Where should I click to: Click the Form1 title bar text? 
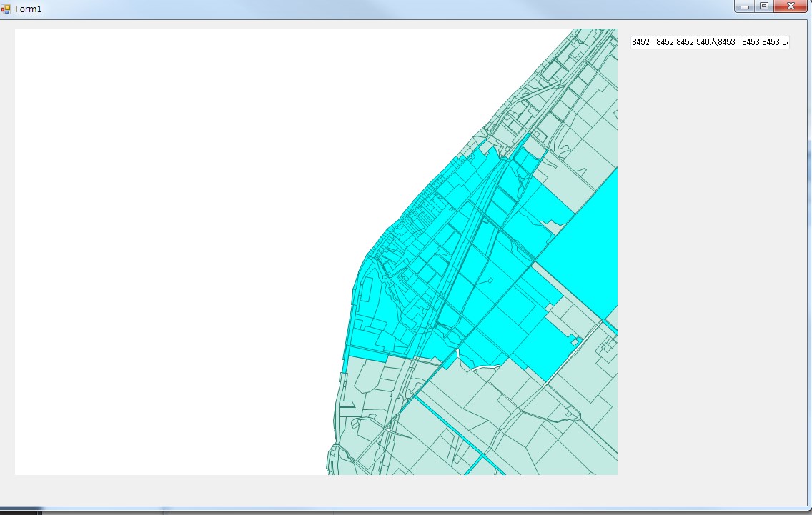29,9
